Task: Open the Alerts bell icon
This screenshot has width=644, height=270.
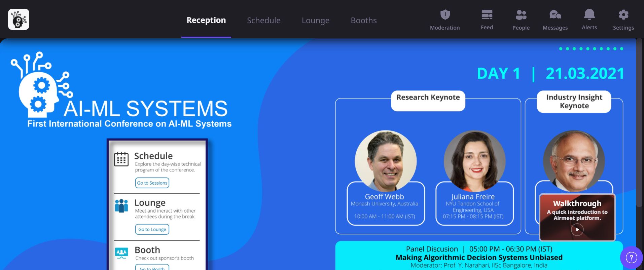Action: (589, 14)
